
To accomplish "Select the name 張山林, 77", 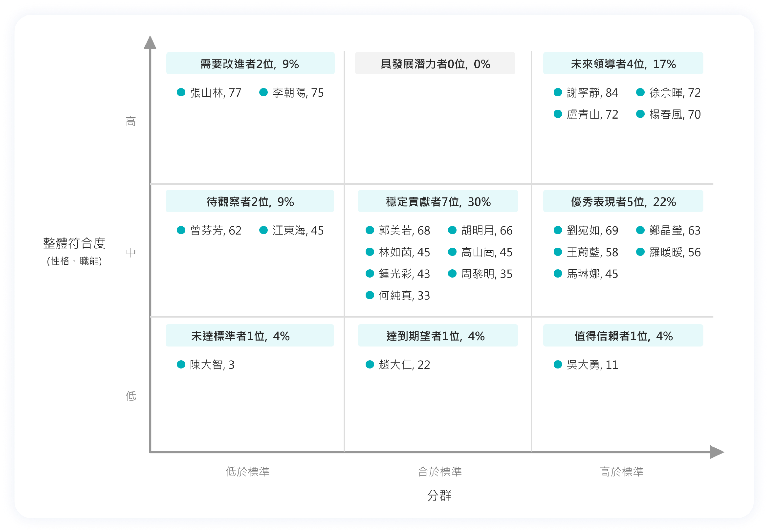I will (215, 93).
